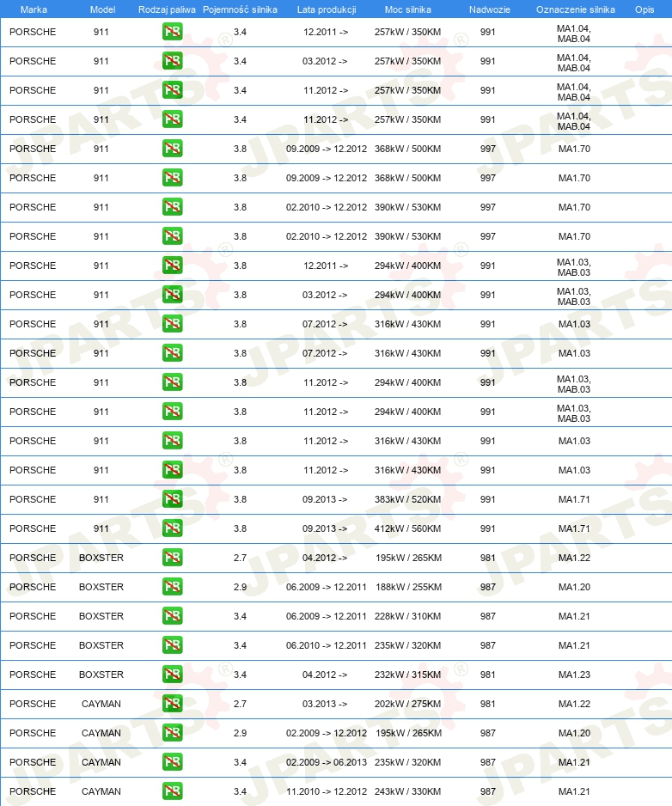
Task: Click the Oznaczenie silnika column header
Action: 576,9
